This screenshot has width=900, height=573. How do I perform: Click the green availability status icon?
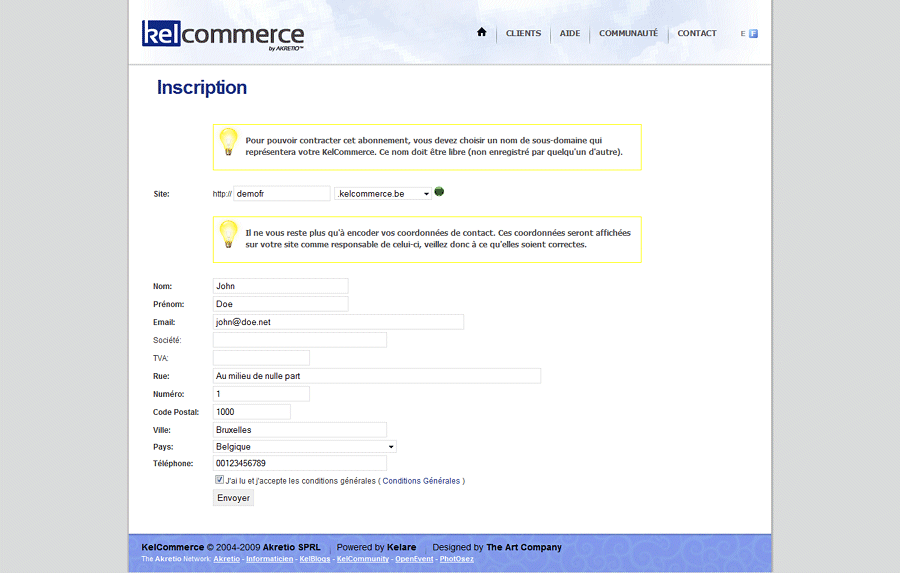pos(439,192)
